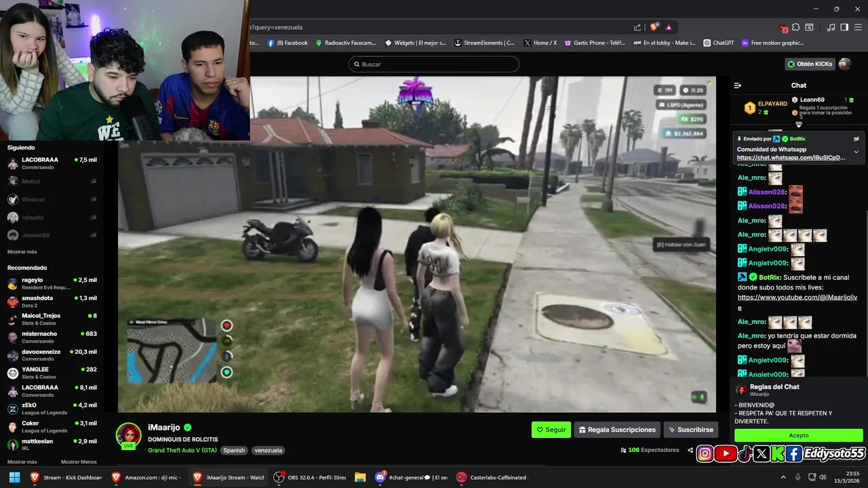Switch to Stream - Kick Dashboard taskbar window

66,477
